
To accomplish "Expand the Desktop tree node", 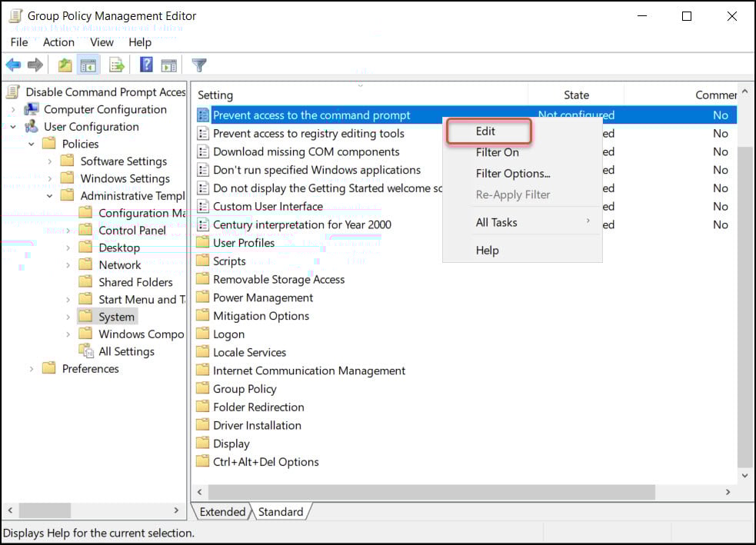I will (68, 248).
